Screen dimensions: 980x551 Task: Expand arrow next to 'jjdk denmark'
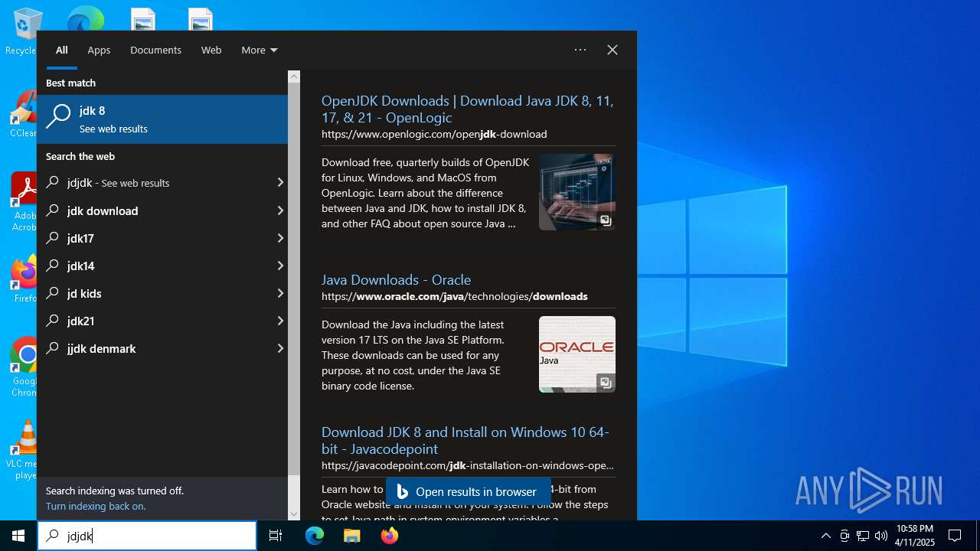[x=280, y=348]
